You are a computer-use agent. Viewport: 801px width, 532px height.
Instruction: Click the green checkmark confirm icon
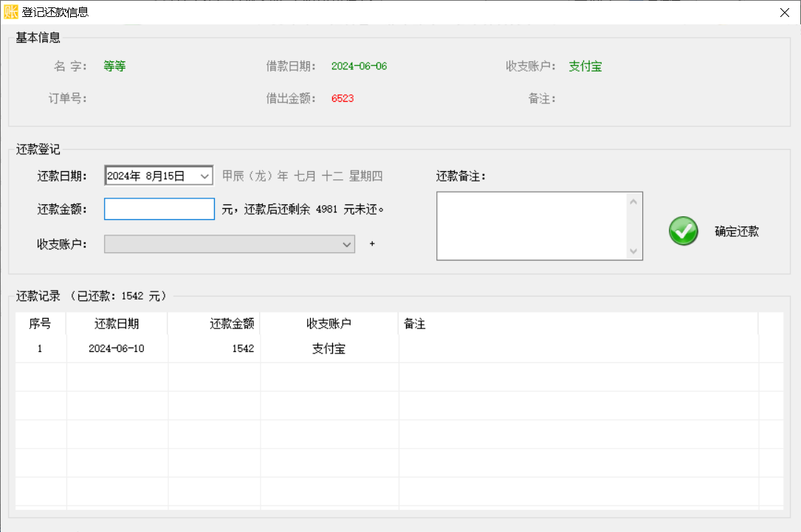point(684,231)
